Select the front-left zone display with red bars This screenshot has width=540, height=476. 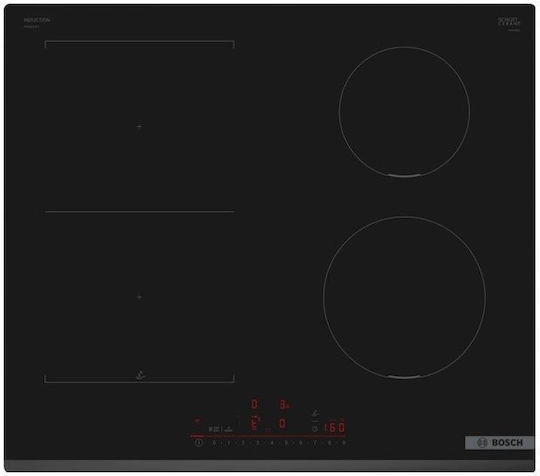pos(255,423)
